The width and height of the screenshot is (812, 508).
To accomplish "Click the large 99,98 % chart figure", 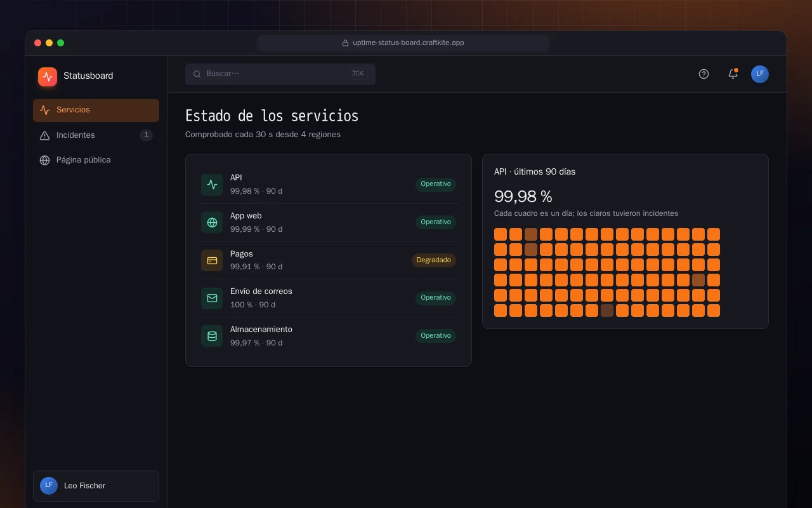I will pos(523,196).
